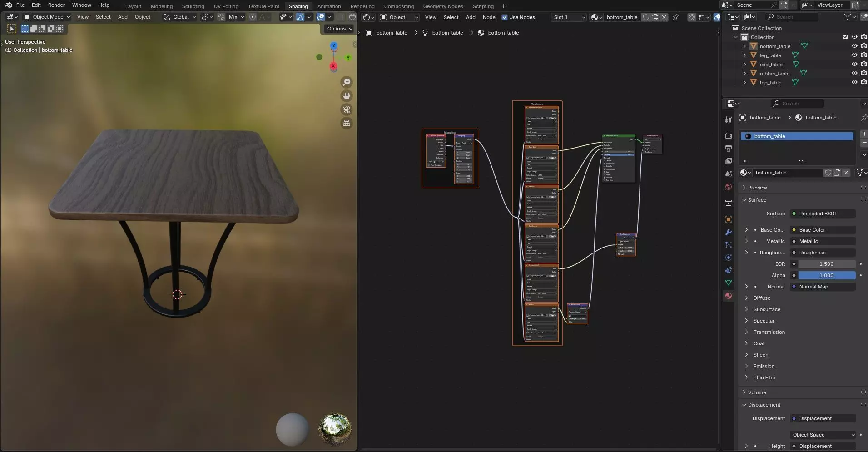Hide top_table in viewport via eye icon
Image resolution: width=868 pixels, height=452 pixels.
[854, 83]
